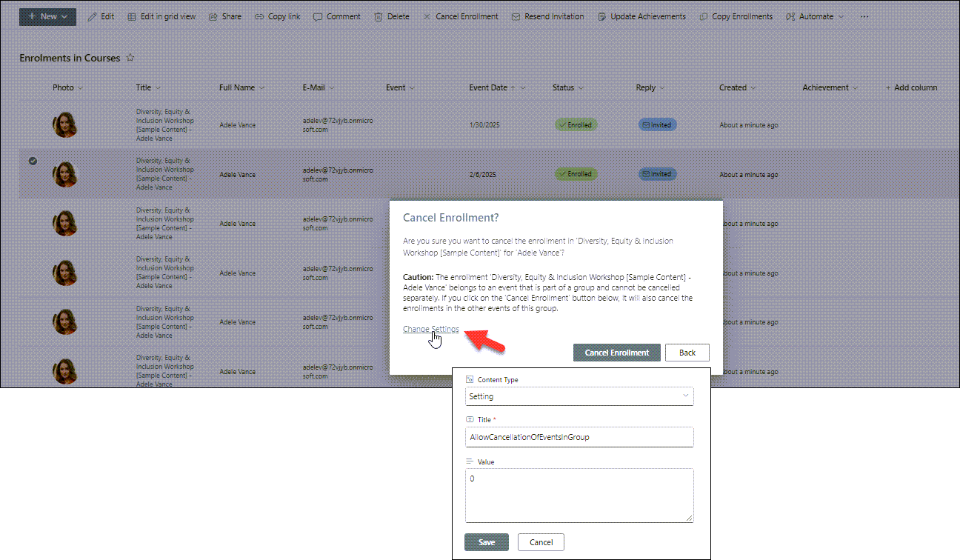The width and height of the screenshot is (960, 560).
Task: Click Copy Enrollments in the toolbar
Action: 736,16
